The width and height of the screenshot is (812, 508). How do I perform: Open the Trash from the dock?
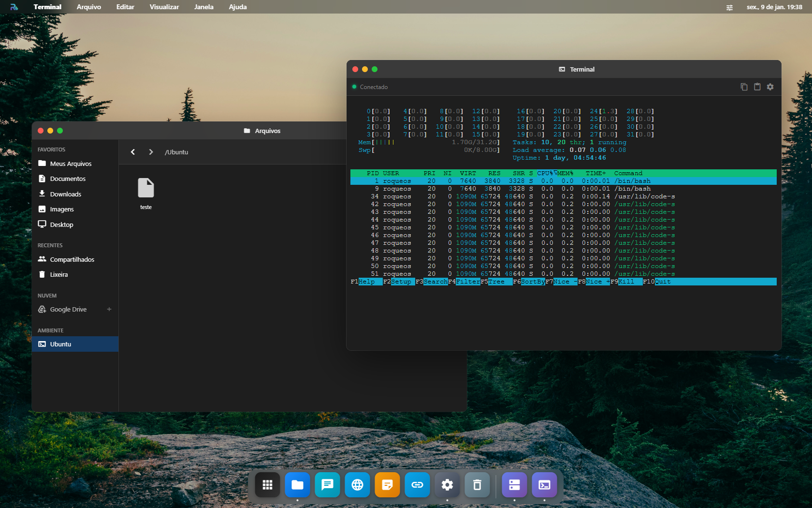point(477,485)
